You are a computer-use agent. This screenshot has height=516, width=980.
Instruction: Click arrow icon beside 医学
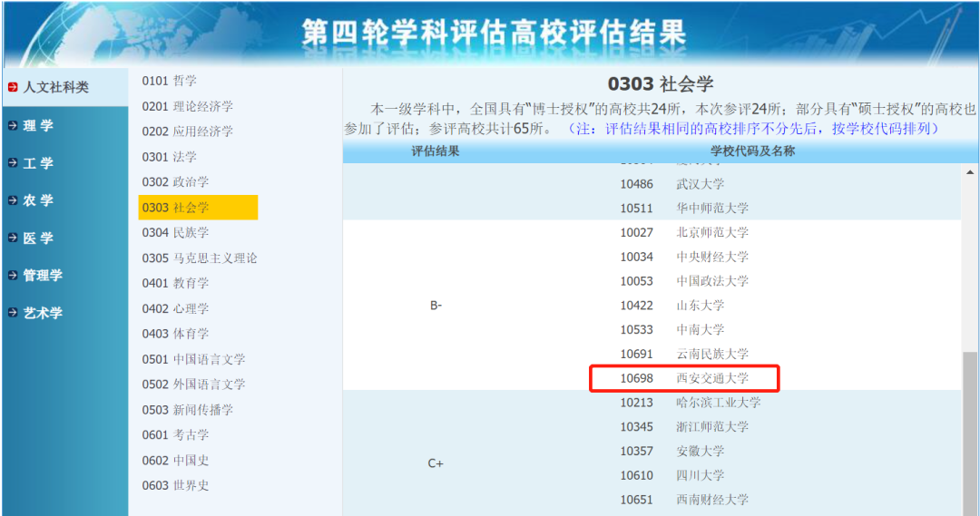13,238
